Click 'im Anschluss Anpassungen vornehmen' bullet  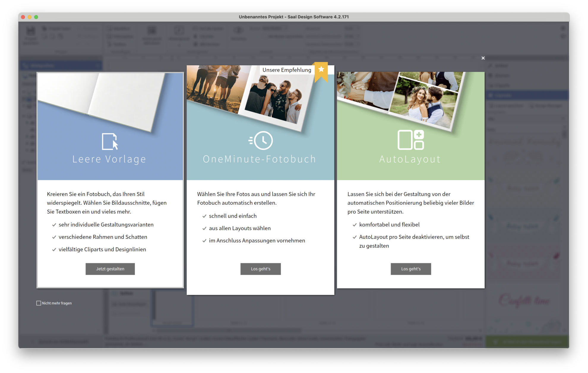(x=257, y=241)
